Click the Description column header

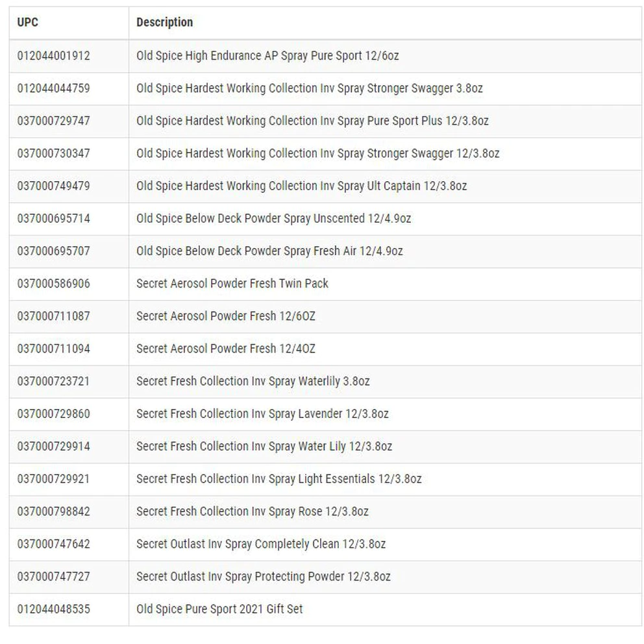(x=164, y=23)
